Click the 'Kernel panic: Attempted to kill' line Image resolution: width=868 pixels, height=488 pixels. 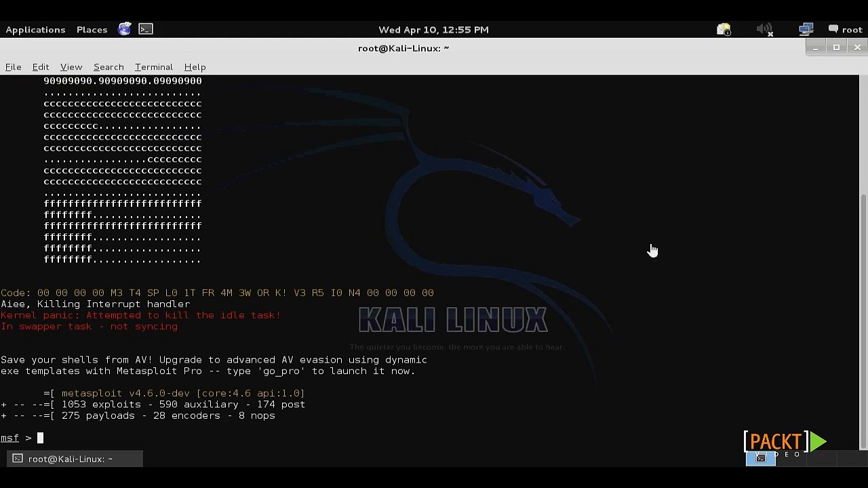pos(140,315)
